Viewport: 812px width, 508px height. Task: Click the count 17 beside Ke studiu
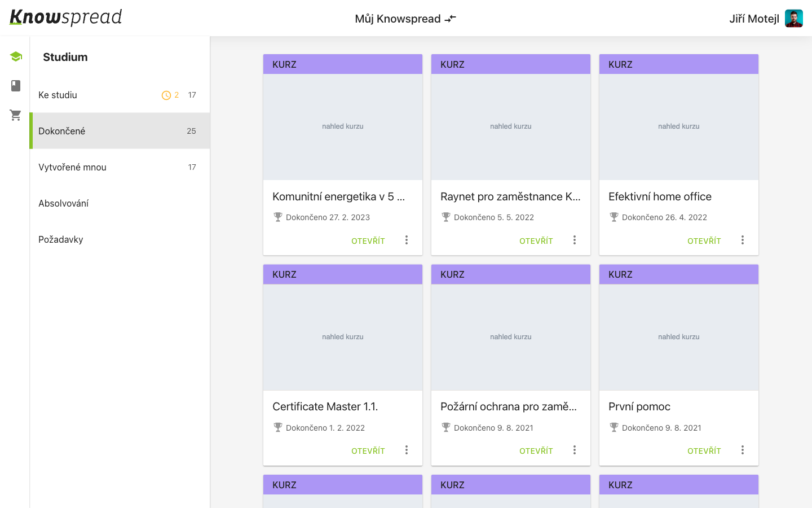(192, 95)
